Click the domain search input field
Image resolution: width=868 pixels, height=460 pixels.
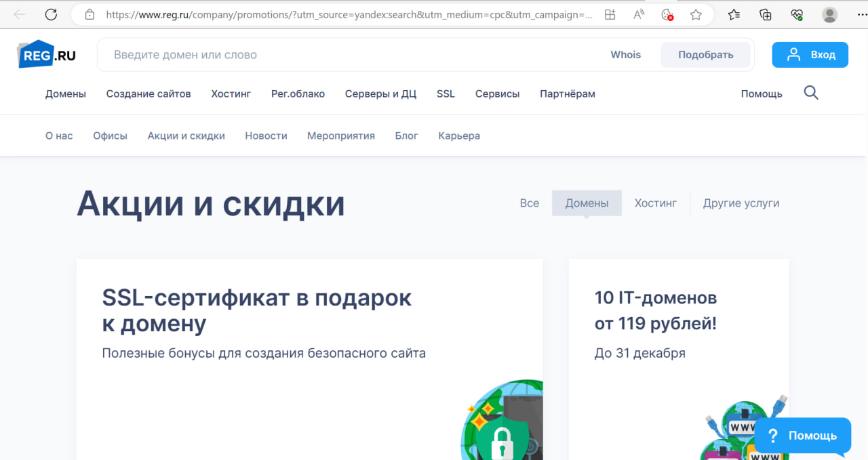(x=305, y=54)
